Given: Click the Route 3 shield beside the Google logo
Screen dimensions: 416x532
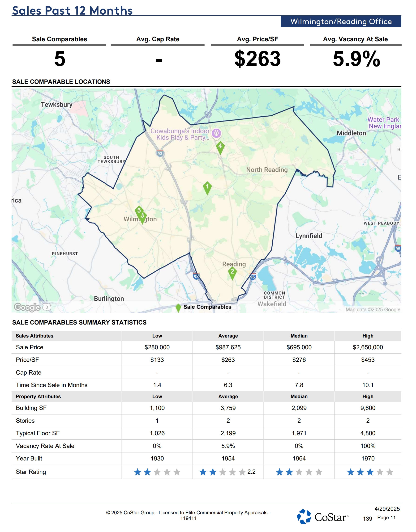Looking at the screenshot, I should pos(47,307).
